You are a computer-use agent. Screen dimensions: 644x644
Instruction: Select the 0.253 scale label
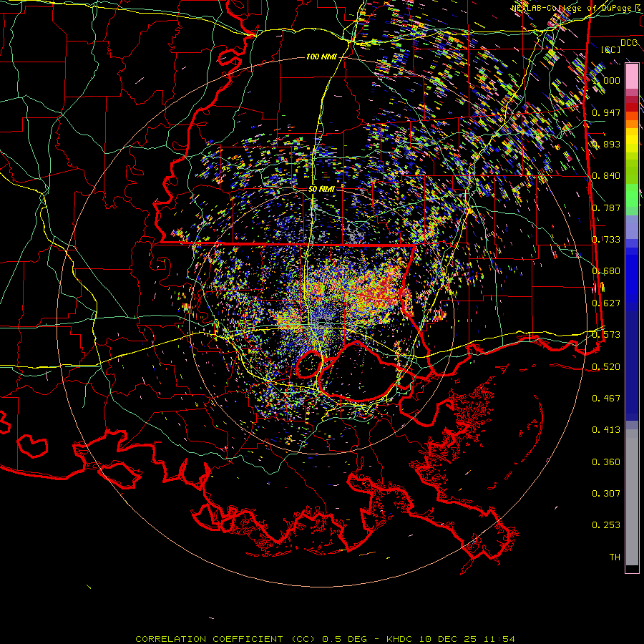tap(606, 525)
